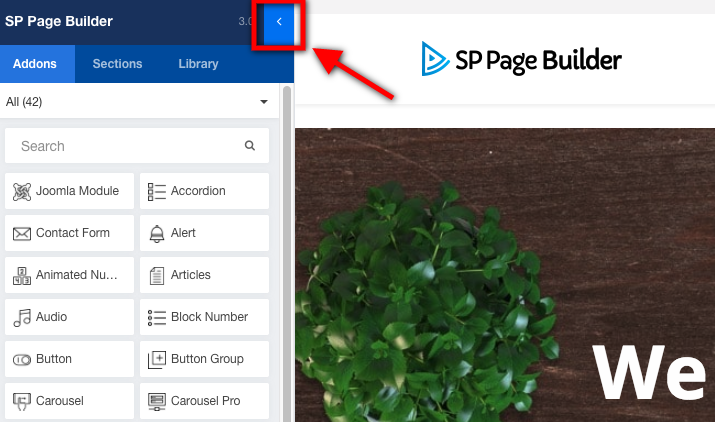
Task: Open the Library tab
Action: coord(198,64)
